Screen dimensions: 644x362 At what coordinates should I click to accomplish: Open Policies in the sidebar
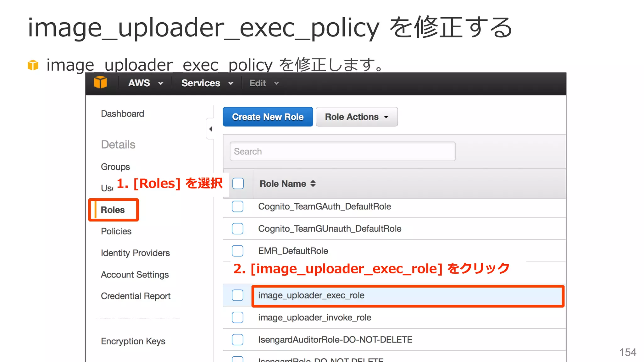(116, 231)
